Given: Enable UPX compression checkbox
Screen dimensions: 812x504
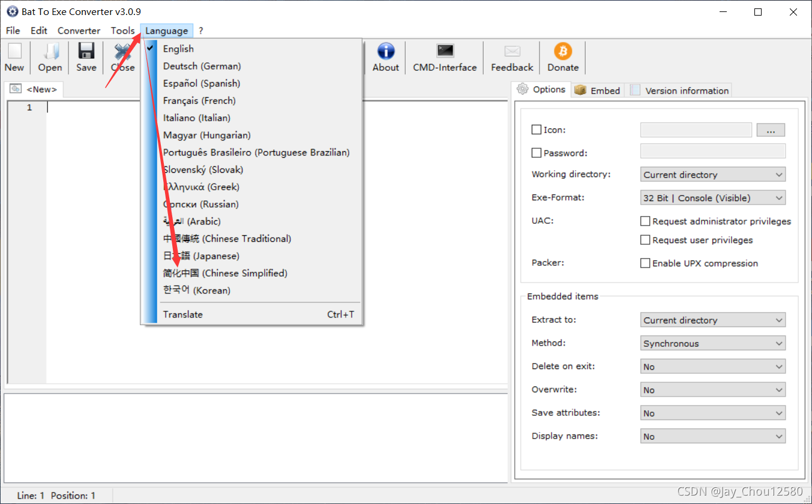Looking at the screenshot, I should tap(645, 263).
